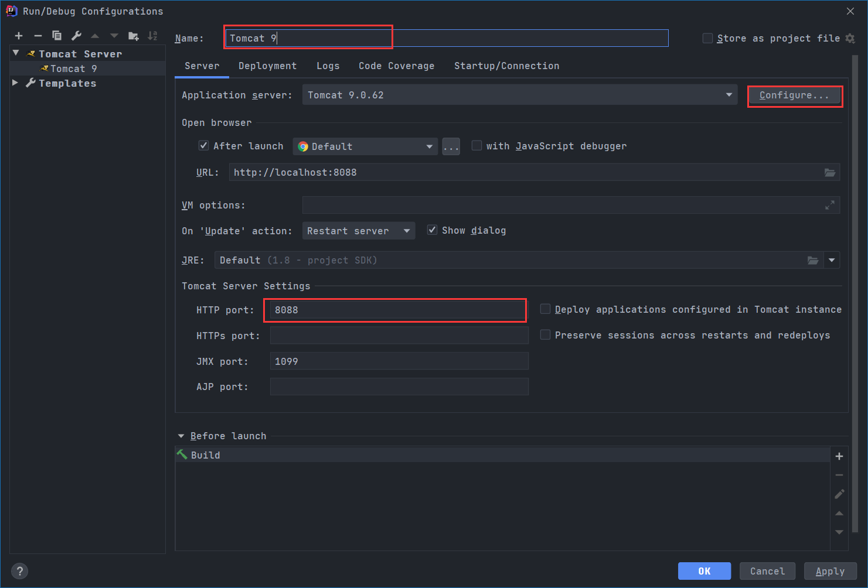Image resolution: width=868 pixels, height=588 pixels.
Task: Move the Before launch task down
Action: 839,532
